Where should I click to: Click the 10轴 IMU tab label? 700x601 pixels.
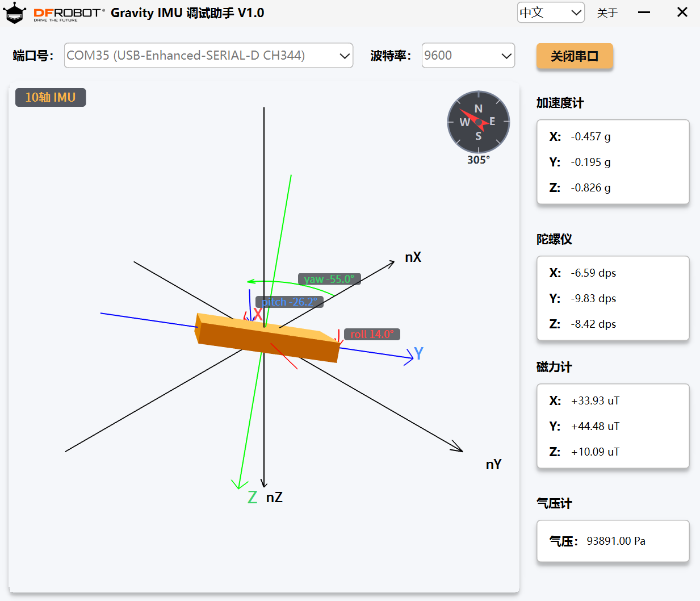[x=51, y=97]
